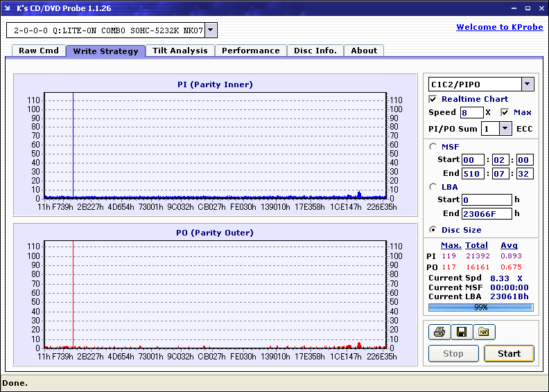The image size is (549, 392).
Task: Select the MSF radio button
Action: click(x=433, y=146)
